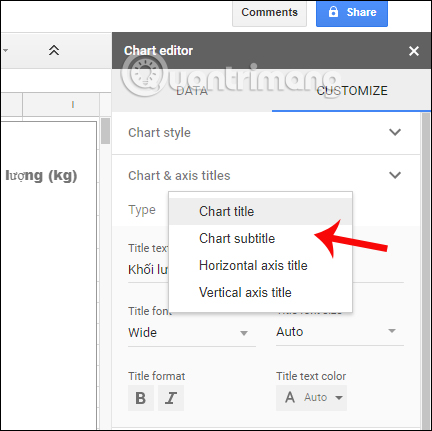The width and height of the screenshot is (432, 431).
Task: Click chart title text 'lượng (kg)'
Action: (x=41, y=176)
